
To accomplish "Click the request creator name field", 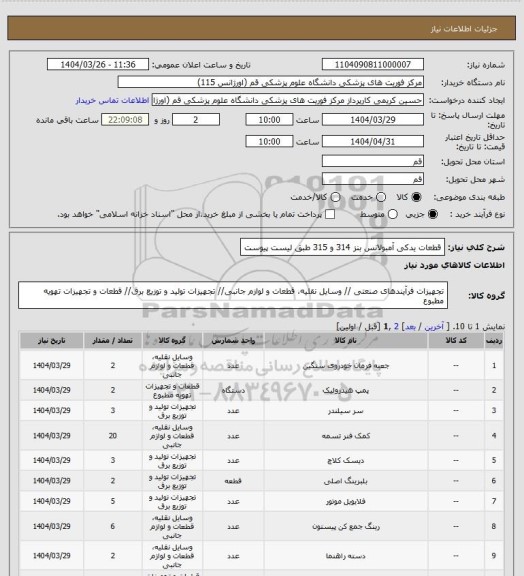I will click(x=288, y=100).
